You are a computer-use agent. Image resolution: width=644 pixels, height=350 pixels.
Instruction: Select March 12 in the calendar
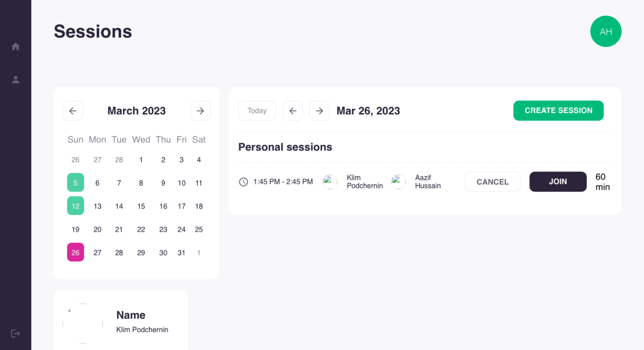(75, 206)
